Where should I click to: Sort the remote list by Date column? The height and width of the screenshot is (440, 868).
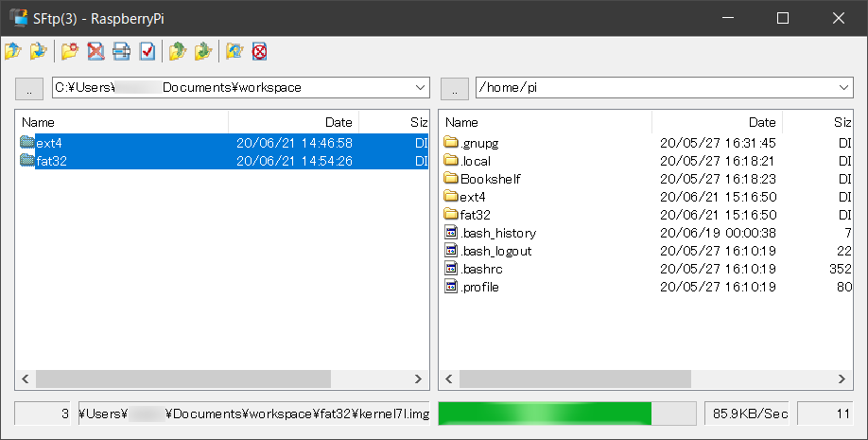[x=718, y=122]
